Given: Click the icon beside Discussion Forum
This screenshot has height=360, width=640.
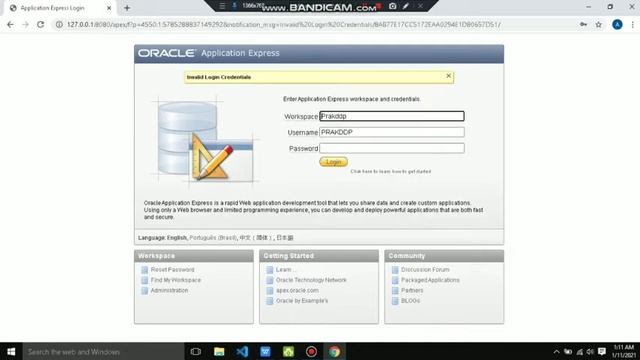Looking at the screenshot, I should pos(395,270).
